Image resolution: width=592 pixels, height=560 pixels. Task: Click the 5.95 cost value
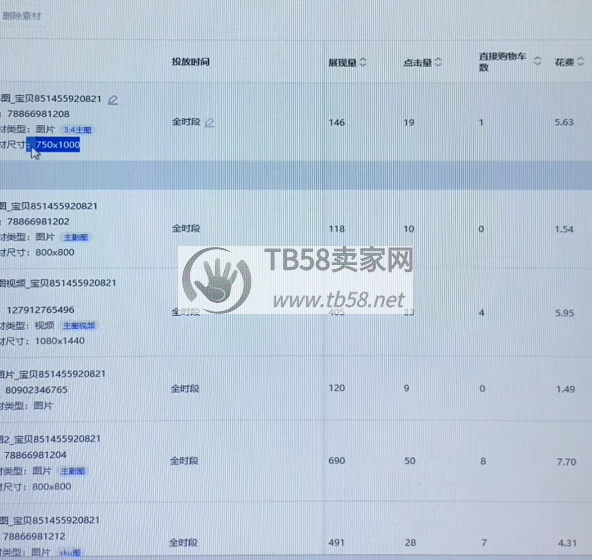click(x=564, y=313)
